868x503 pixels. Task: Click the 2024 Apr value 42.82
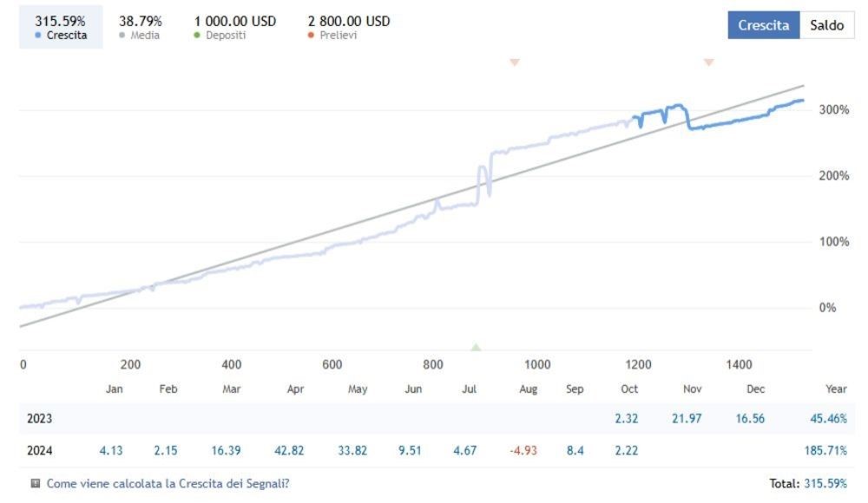coord(289,450)
